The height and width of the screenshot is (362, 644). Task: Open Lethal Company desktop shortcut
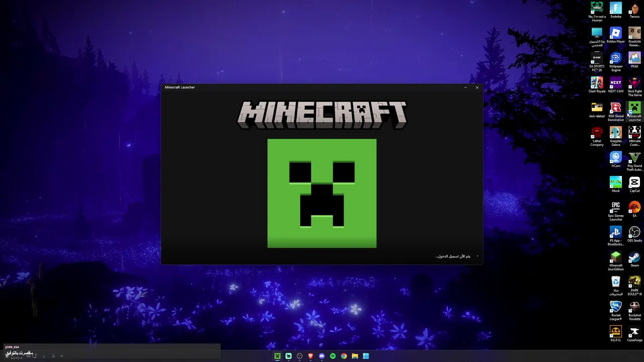597,136
